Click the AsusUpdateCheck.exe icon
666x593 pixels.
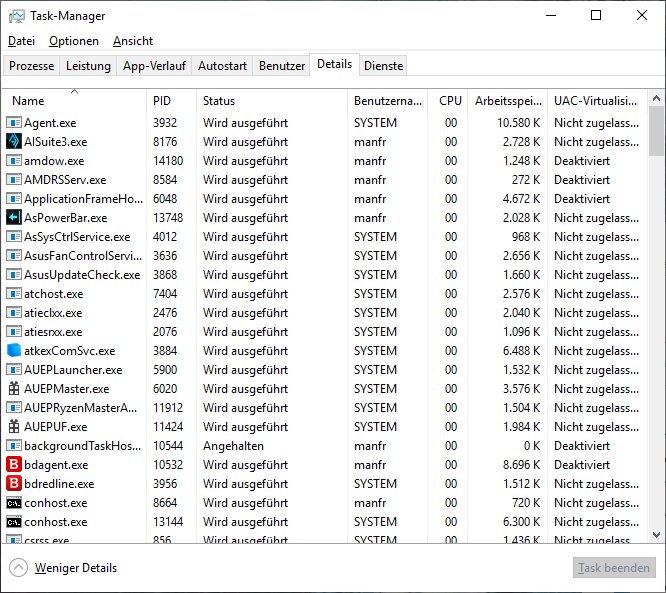pyautogui.click(x=14, y=275)
